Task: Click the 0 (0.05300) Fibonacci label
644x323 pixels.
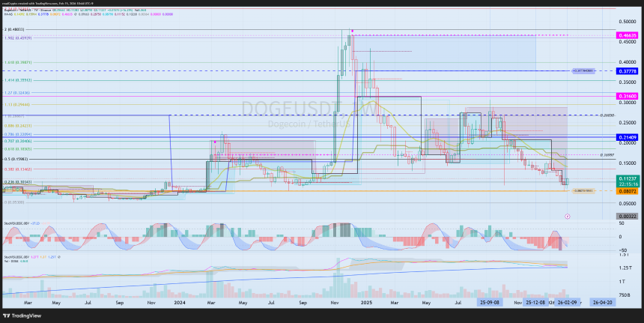Action: coord(13,202)
